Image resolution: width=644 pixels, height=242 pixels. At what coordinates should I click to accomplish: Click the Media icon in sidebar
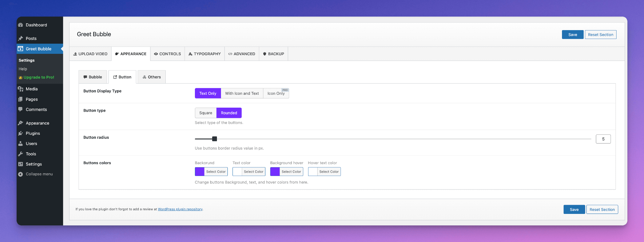[x=21, y=89]
